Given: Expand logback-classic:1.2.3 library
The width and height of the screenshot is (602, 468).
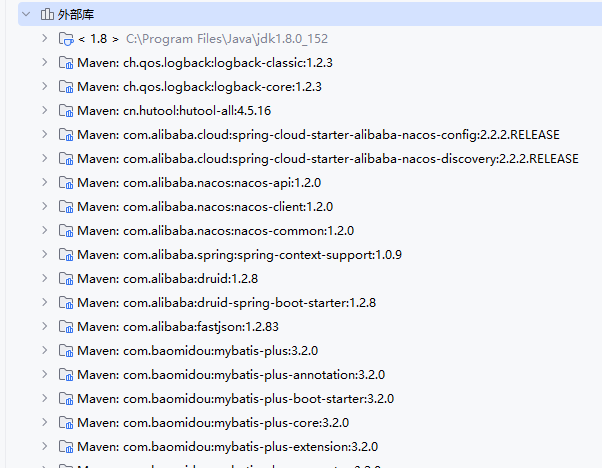Looking at the screenshot, I should tap(45, 63).
